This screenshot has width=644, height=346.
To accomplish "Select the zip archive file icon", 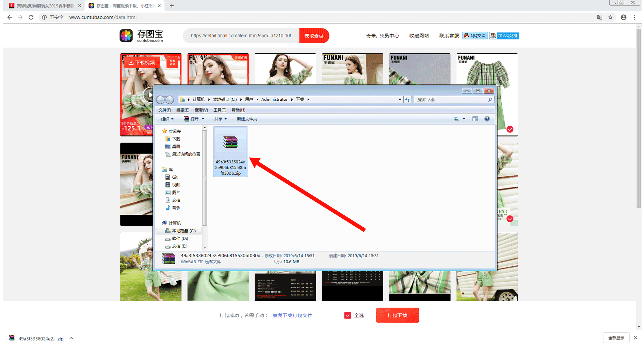I will coord(230,142).
